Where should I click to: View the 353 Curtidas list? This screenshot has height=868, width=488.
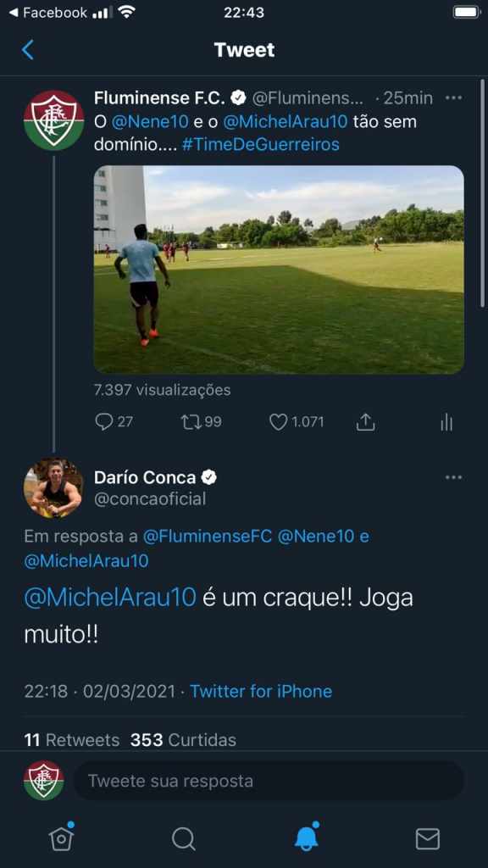pos(183,739)
